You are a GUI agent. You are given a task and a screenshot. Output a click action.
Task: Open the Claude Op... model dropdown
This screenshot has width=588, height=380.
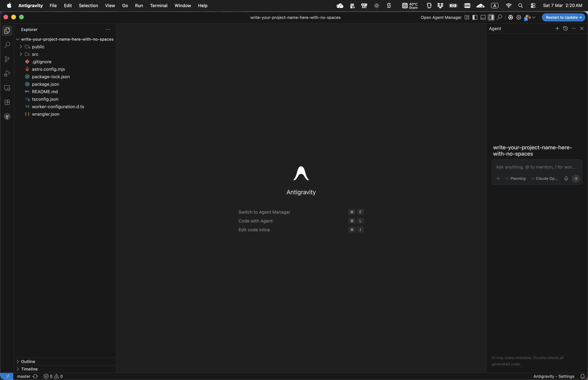[x=544, y=178]
